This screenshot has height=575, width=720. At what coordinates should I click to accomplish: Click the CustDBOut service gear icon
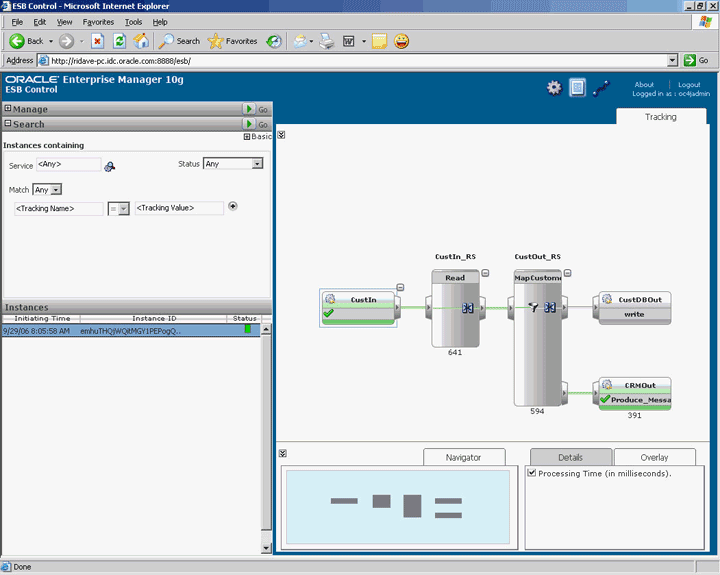607,299
